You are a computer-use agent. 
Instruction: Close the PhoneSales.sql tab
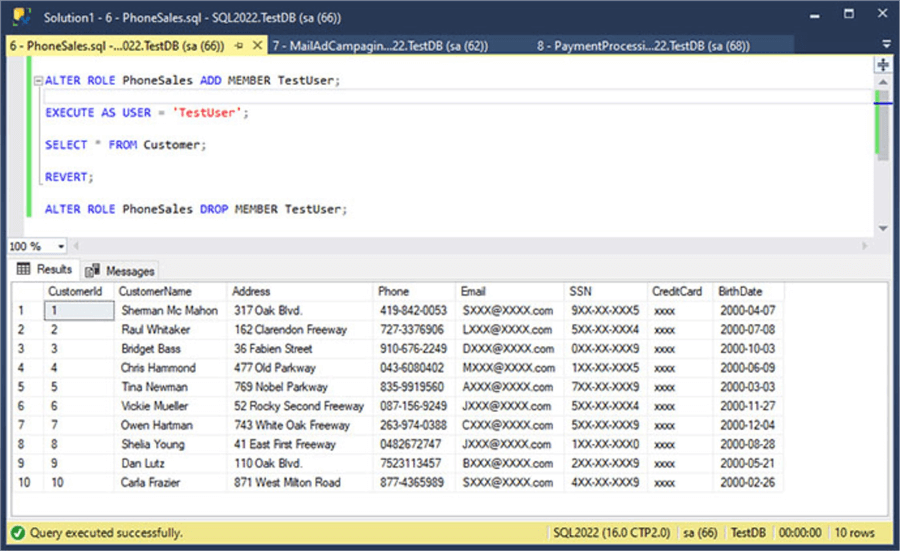257,46
